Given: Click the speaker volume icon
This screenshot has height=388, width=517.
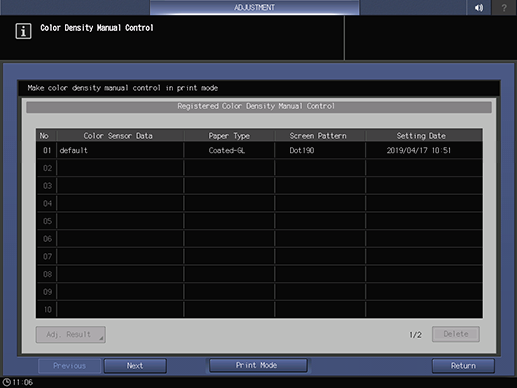Looking at the screenshot, I should [479, 7].
